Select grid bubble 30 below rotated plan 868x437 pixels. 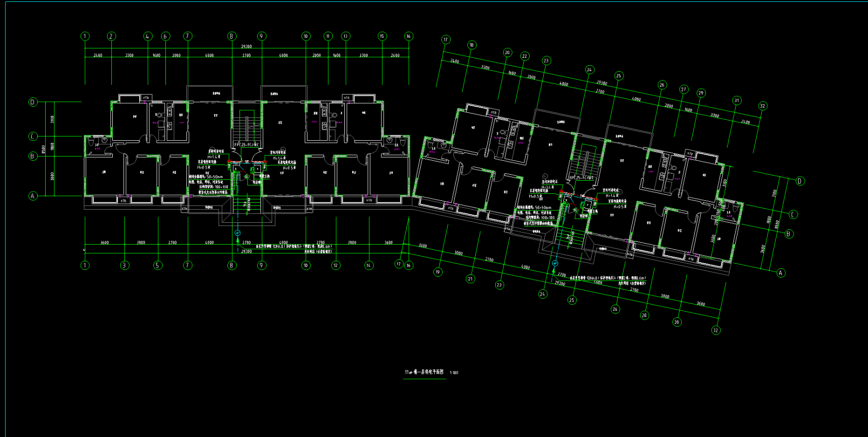[x=677, y=322]
